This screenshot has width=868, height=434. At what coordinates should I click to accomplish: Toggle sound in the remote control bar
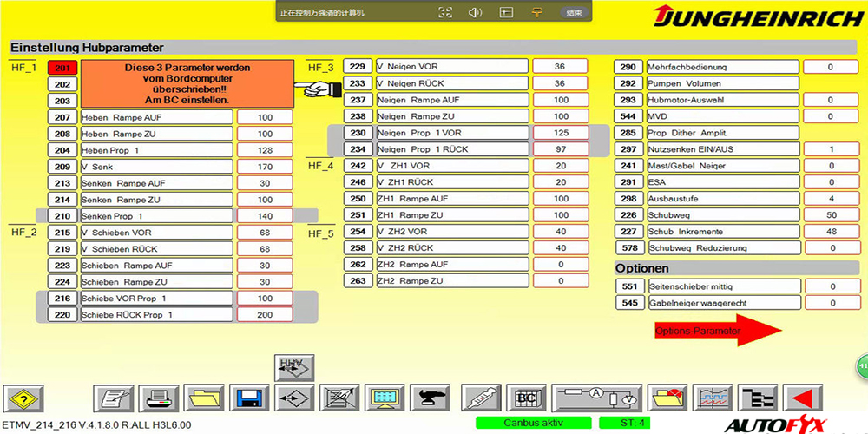(x=475, y=13)
